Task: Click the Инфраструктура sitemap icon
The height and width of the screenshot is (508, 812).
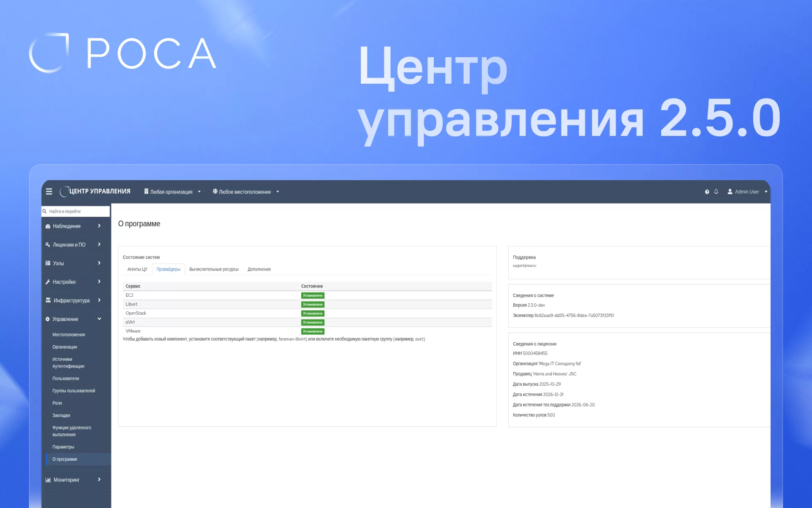Action: coord(47,300)
